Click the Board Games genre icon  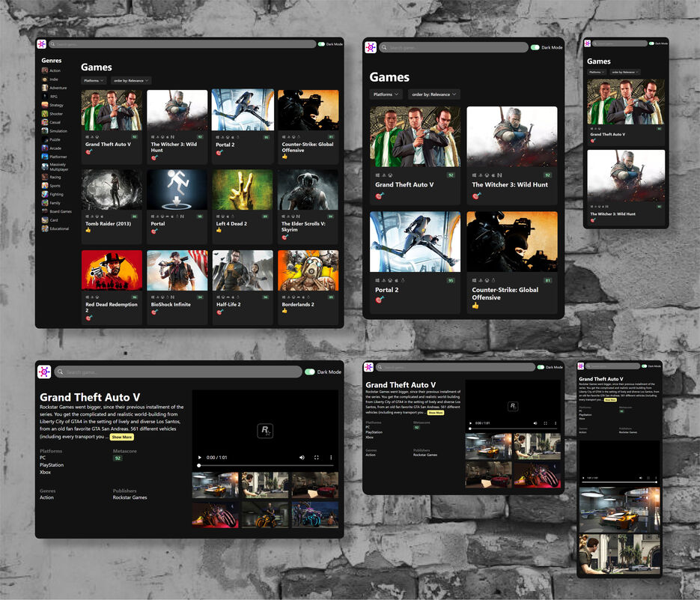point(45,211)
